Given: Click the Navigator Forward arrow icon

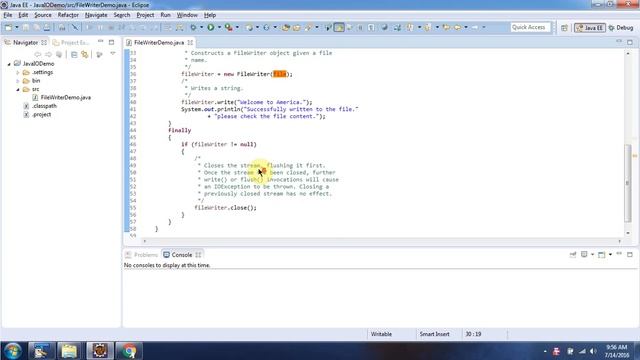Looking at the screenshot, I should tap(49, 54).
